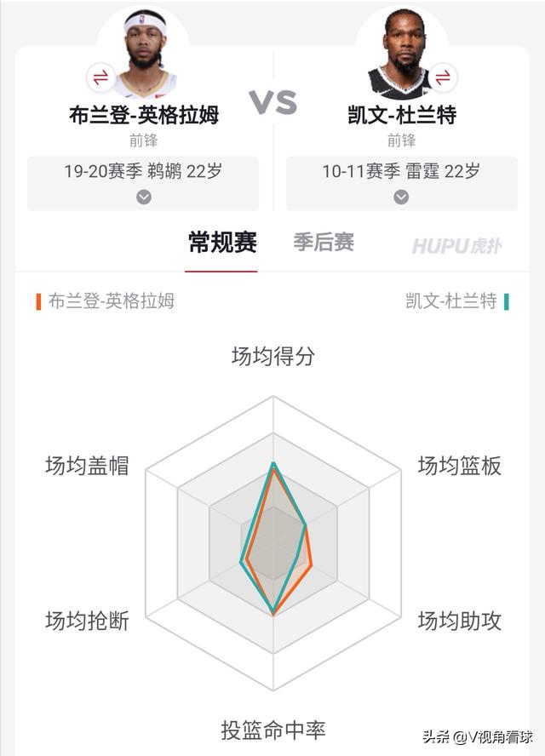
Task: Click Kevin Durant's avatar photo
Action: [x=402, y=53]
